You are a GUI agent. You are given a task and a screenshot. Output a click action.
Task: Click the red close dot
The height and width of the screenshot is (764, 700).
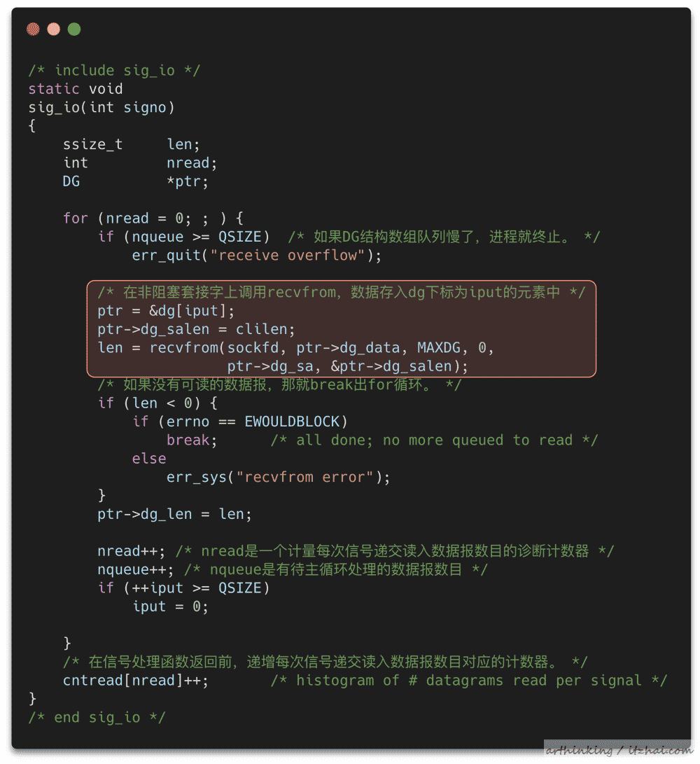(33, 29)
